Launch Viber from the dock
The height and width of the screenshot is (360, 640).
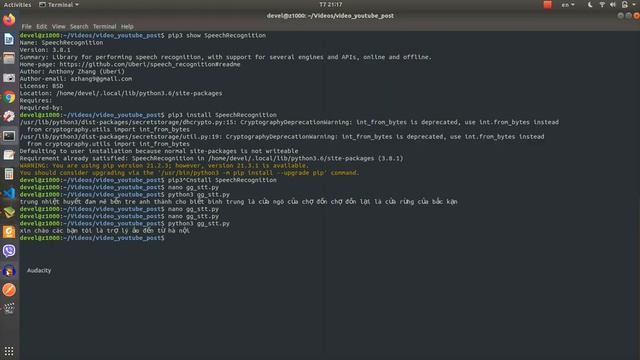pyautogui.click(x=9, y=251)
